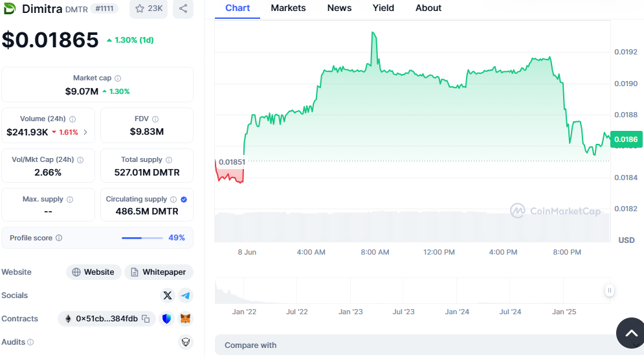Click the 8:00 AM time axis label

tap(375, 252)
